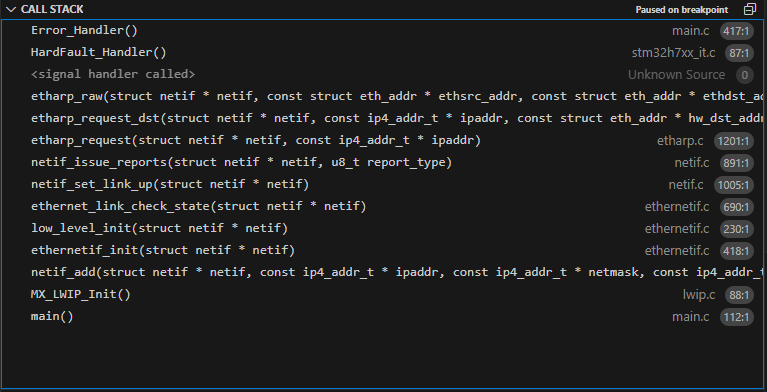
Task: Select the ethernetif_init stack frame
Action: [384, 251]
